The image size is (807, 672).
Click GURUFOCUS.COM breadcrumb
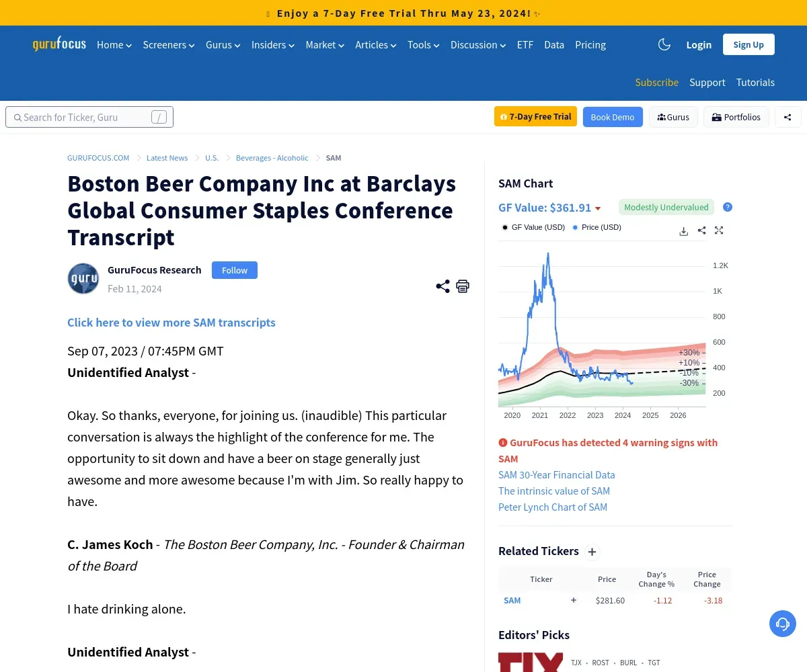(98, 158)
